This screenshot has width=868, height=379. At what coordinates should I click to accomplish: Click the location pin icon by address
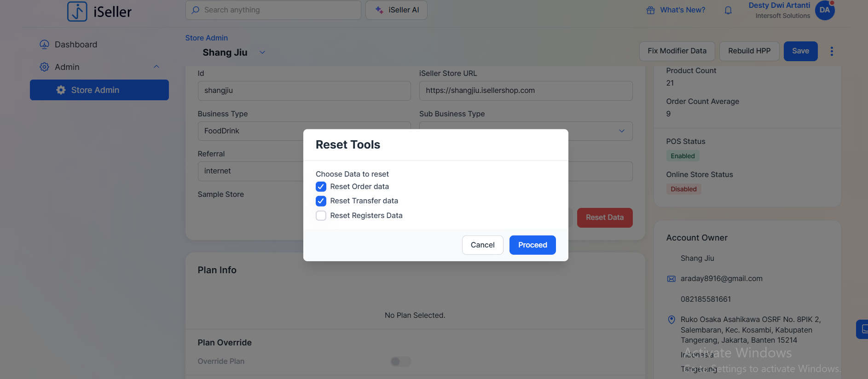pyautogui.click(x=671, y=320)
